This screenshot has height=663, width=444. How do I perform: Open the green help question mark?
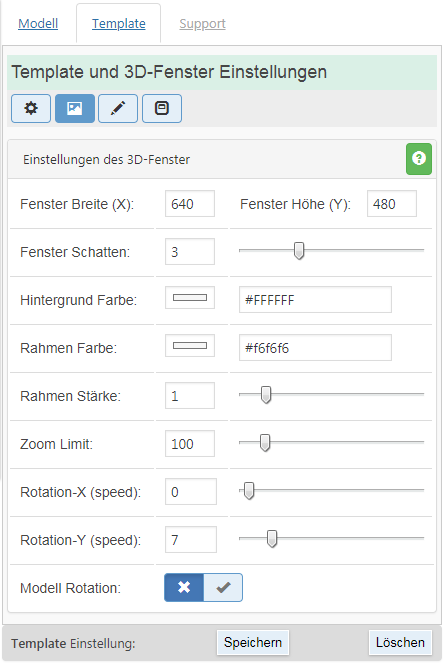point(419,159)
